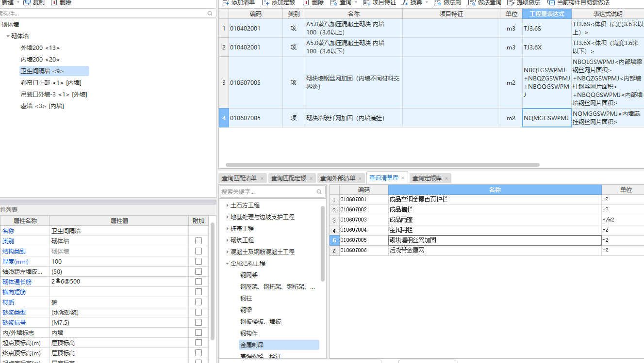Focus the component search input field
Image resolution: width=644 pixels, height=363 pixels.
point(102,14)
